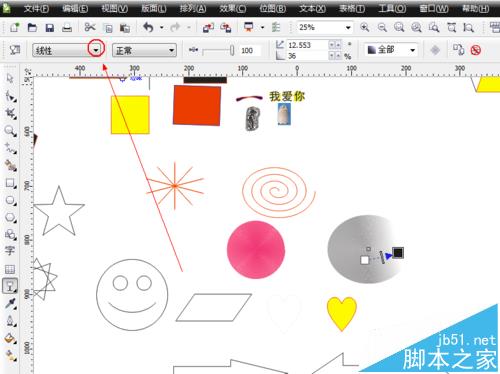
Task: Select the Polygon tool in toolbox
Action: click(10, 218)
